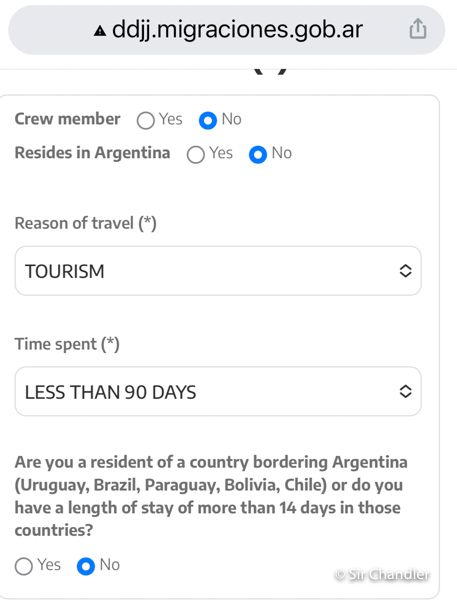Image resolution: width=457 pixels, height=600 pixels.
Task: Select Yes for Crew member
Action: pos(146,121)
